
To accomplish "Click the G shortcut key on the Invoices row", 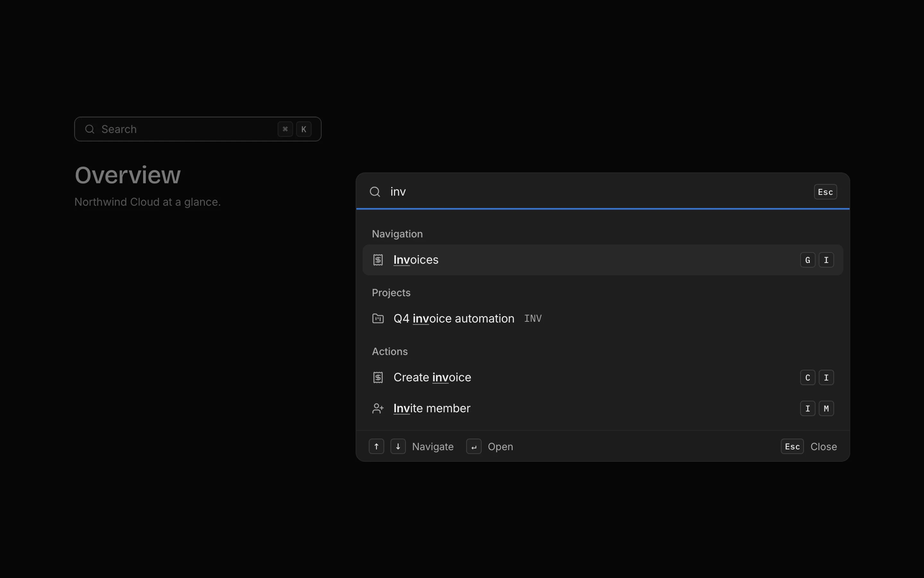I will coord(808,260).
